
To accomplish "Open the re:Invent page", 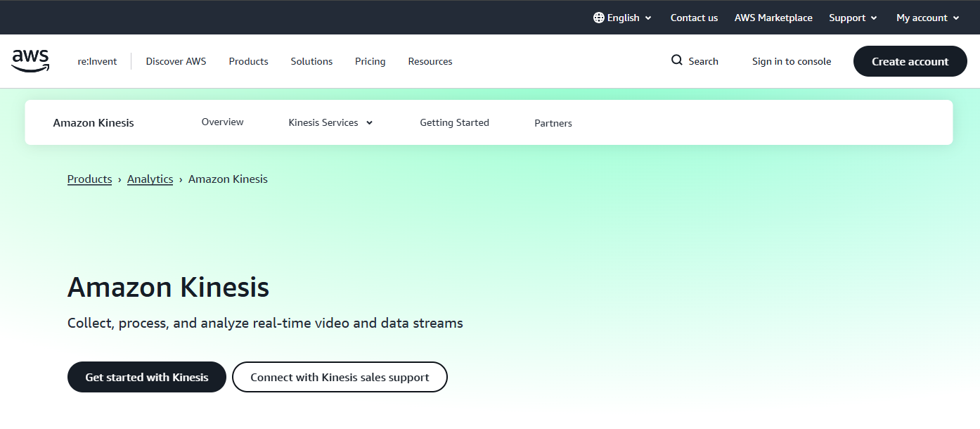I will (x=97, y=61).
